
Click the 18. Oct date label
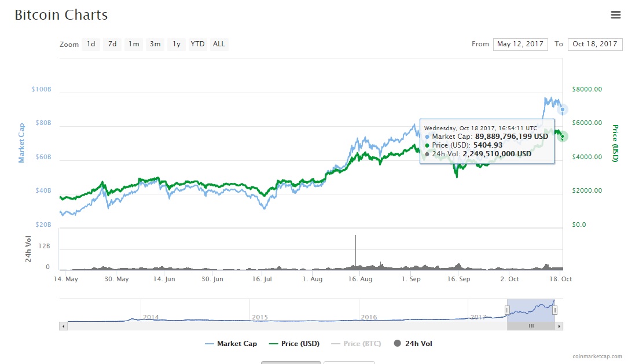click(560, 279)
